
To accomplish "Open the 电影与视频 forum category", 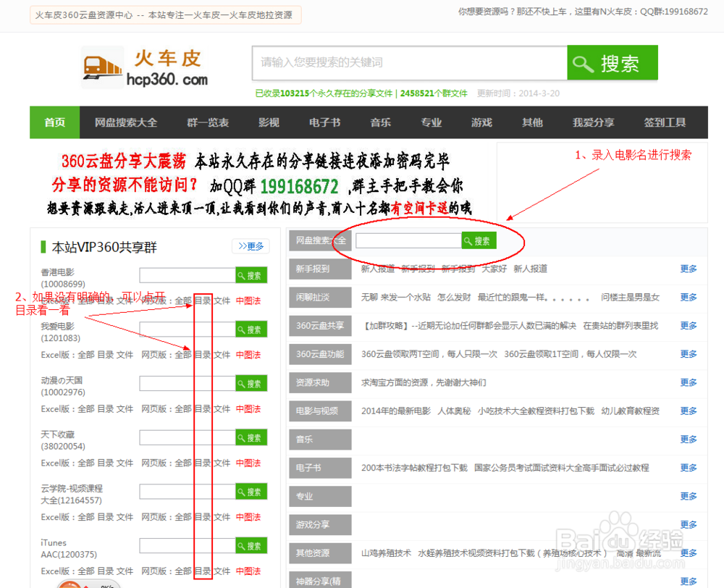I will [x=320, y=411].
